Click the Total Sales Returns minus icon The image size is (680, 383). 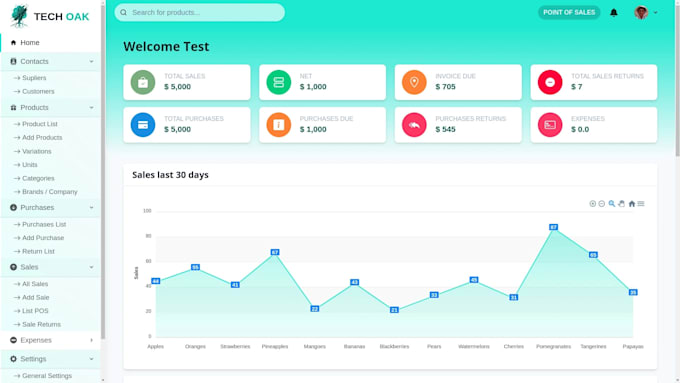click(550, 82)
